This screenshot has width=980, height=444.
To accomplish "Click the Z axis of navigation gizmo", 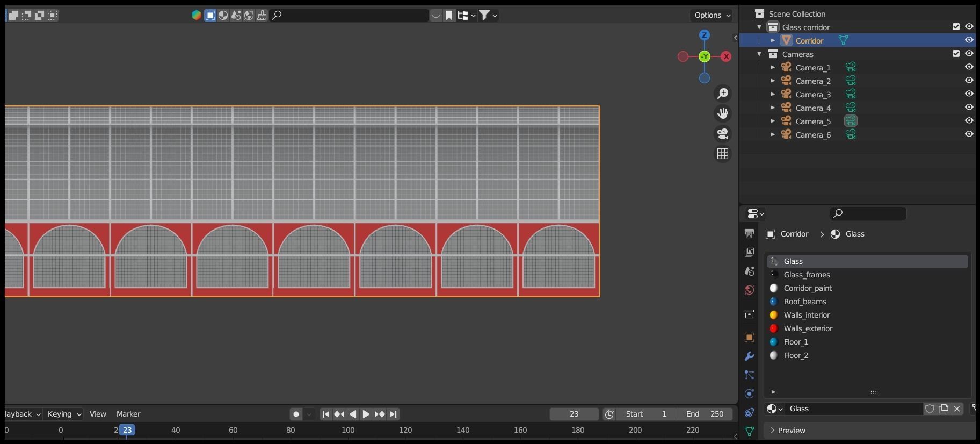I will (705, 35).
